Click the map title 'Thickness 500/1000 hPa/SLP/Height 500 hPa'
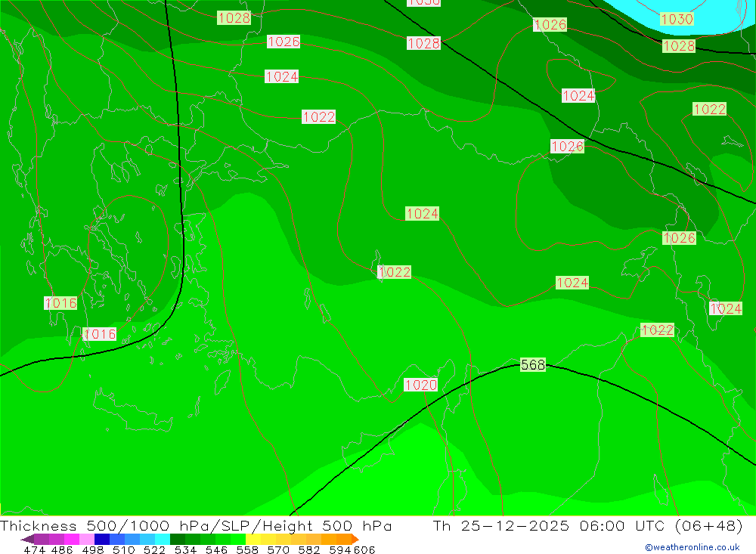 196,525
